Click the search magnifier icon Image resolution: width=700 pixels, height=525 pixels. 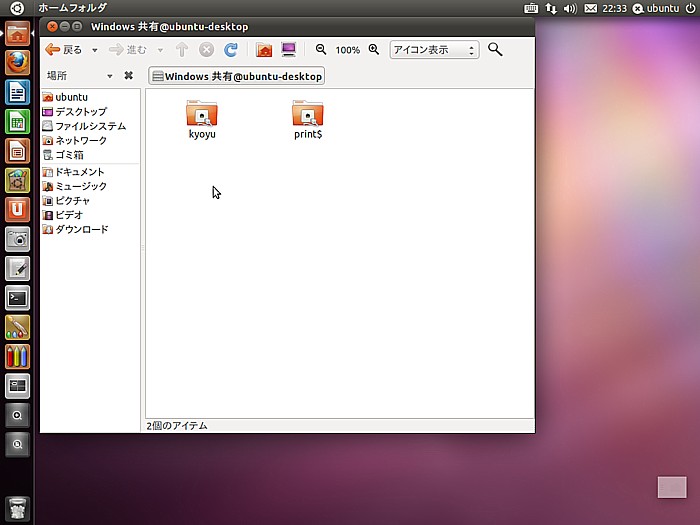pos(495,50)
